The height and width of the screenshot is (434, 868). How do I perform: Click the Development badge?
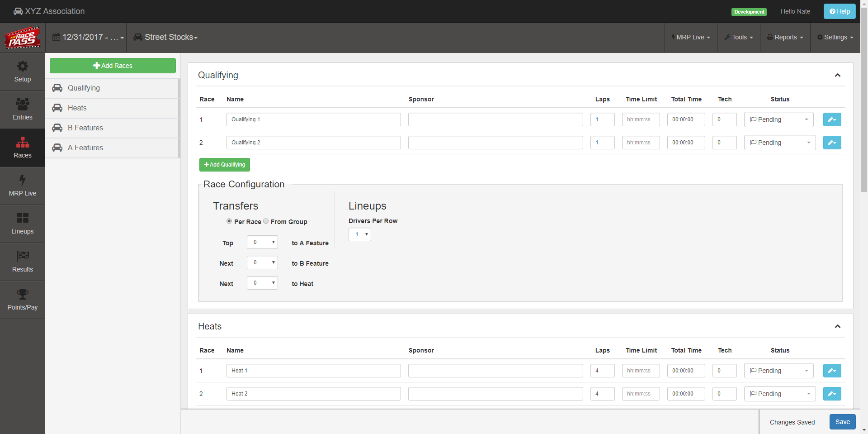749,12
